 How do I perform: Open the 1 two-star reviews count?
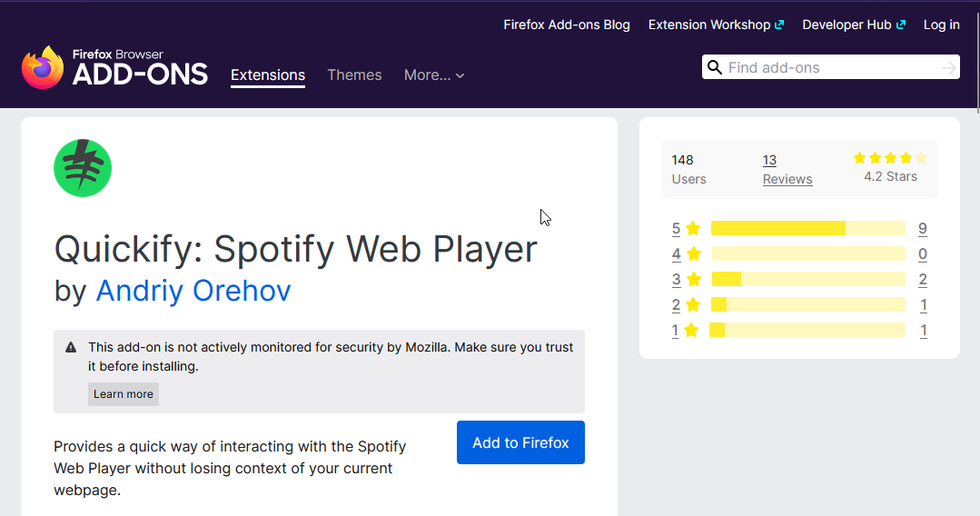coord(923,305)
